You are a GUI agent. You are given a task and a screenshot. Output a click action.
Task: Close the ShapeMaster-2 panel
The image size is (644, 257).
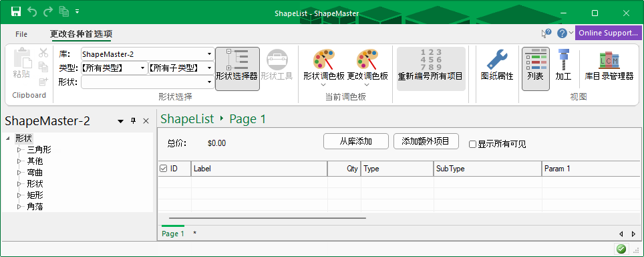pos(146,121)
